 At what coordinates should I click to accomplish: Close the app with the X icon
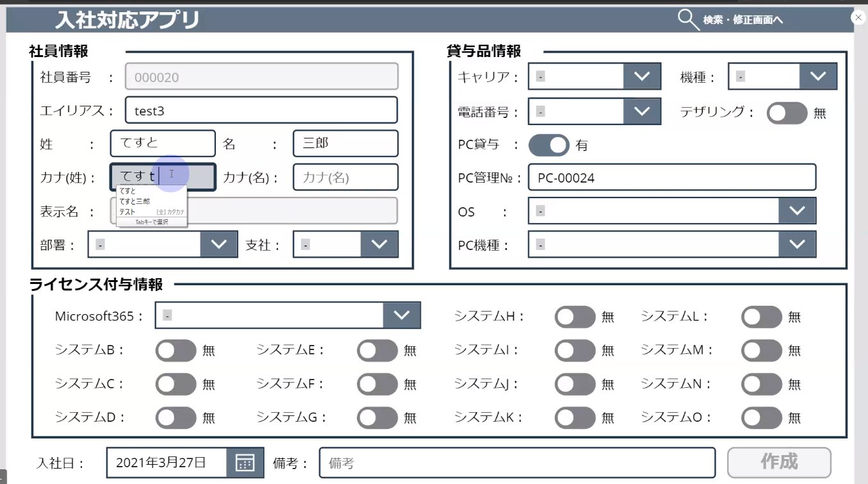[x=858, y=18]
